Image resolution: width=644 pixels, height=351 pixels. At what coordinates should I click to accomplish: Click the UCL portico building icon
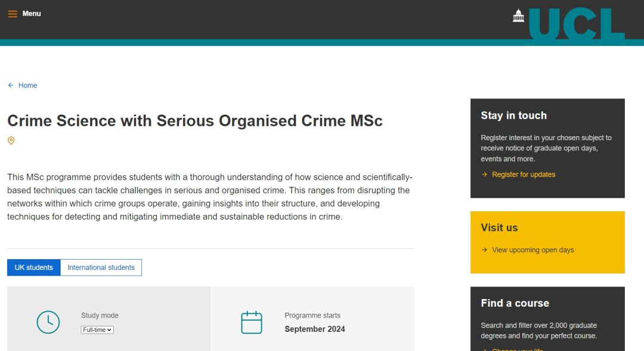point(518,16)
